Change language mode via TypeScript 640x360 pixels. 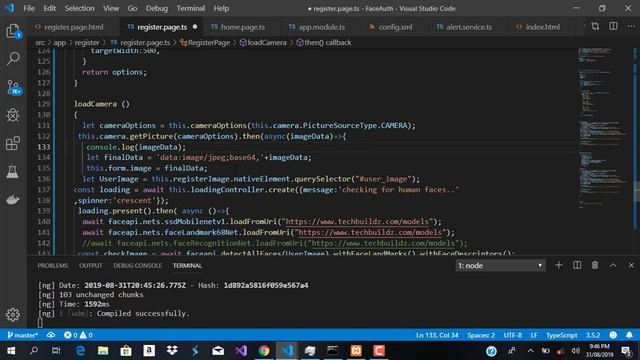pyautogui.click(x=562, y=335)
